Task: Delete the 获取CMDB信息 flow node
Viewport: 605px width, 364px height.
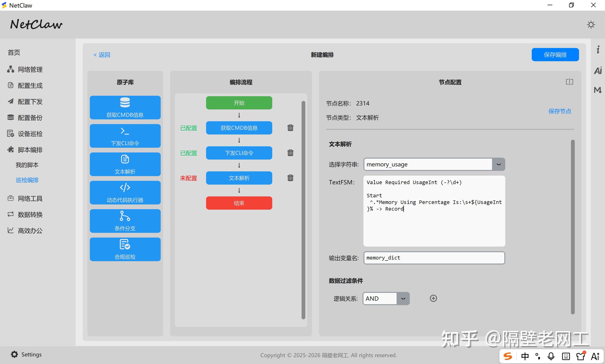Action: (290, 128)
